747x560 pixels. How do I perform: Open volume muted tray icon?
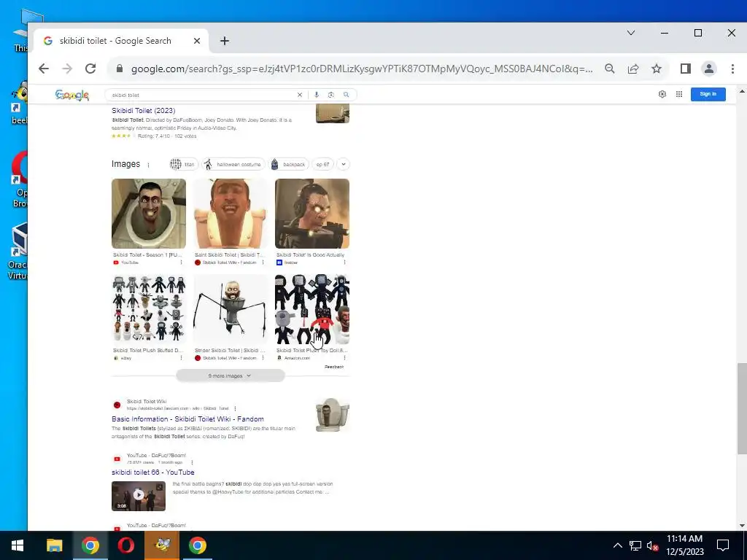point(652,545)
